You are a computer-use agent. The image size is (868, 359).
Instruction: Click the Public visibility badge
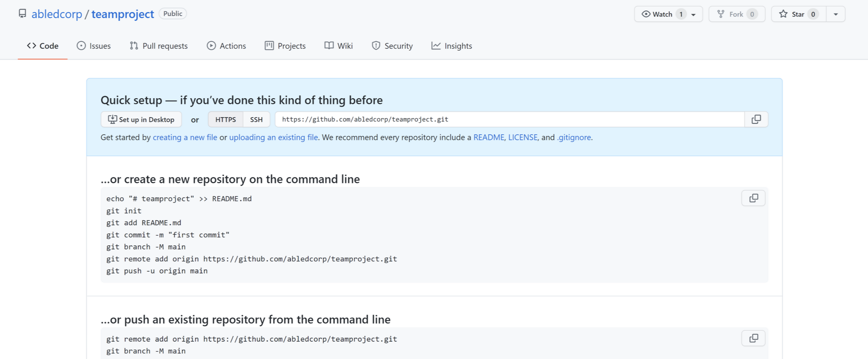[173, 14]
